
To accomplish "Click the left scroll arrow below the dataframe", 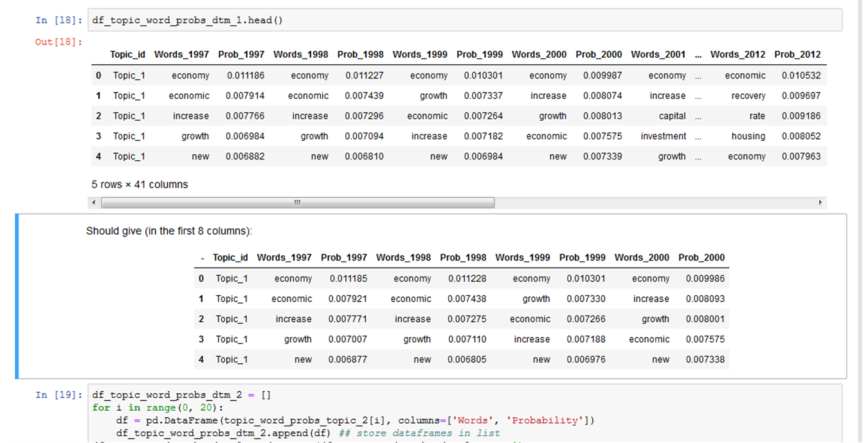I will tap(93, 202).
